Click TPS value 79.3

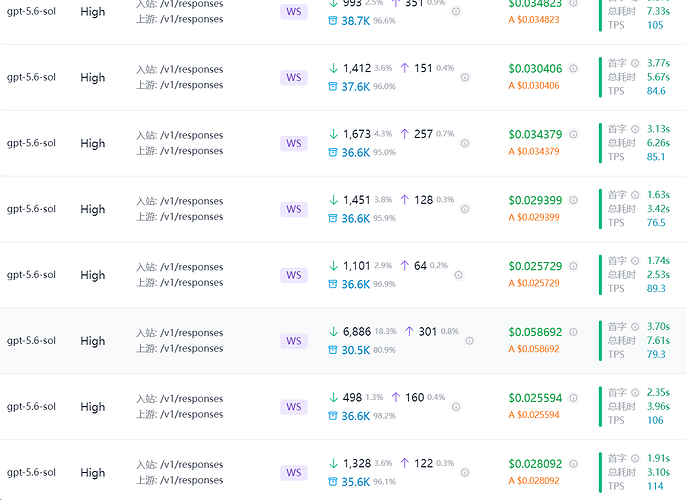pyautogui.click(x=656, y=354)
